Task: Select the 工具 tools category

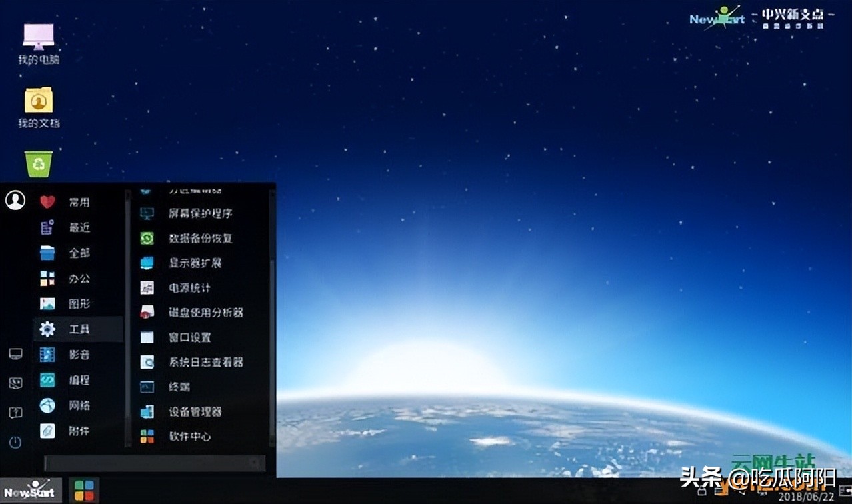Action: 78,329
